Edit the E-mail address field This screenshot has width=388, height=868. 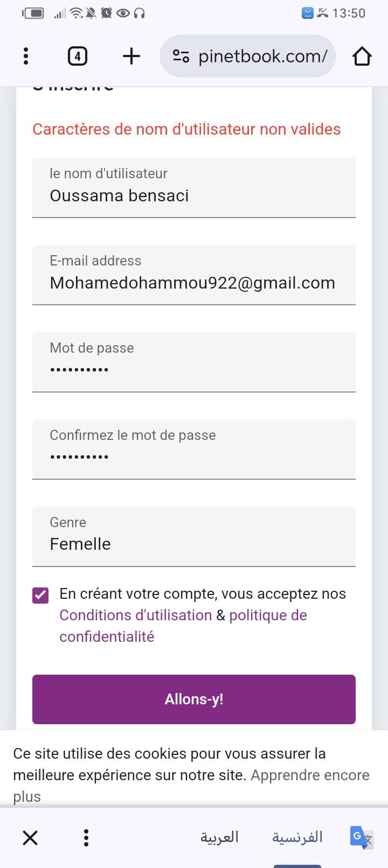coord(194,275)
